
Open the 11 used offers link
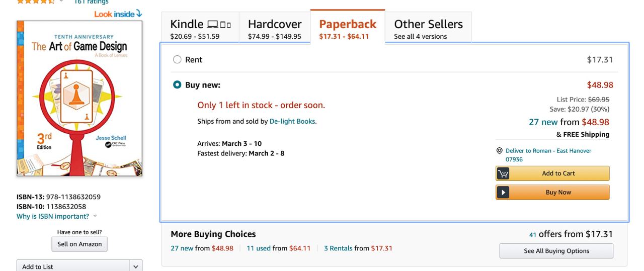point(258,248)
